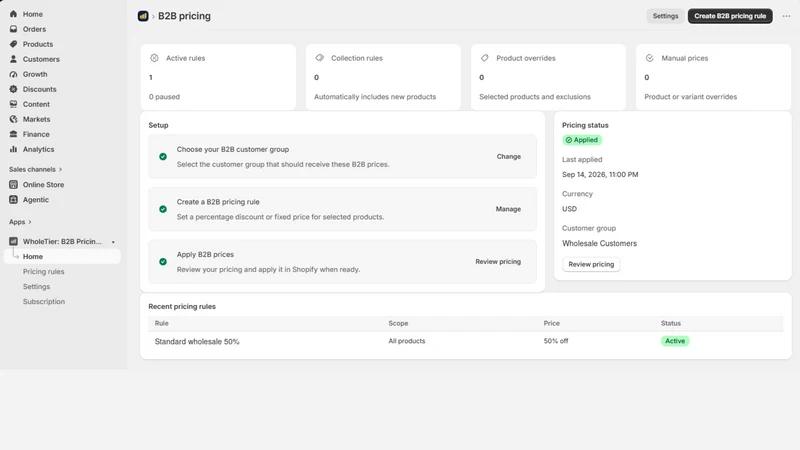Click Manage for the B2B pricing rule

pyautogui.click(x=508, y=209)
